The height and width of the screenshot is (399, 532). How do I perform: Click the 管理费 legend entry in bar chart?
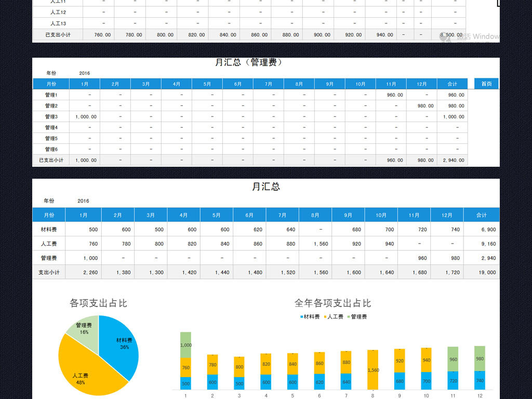point(357,317)
